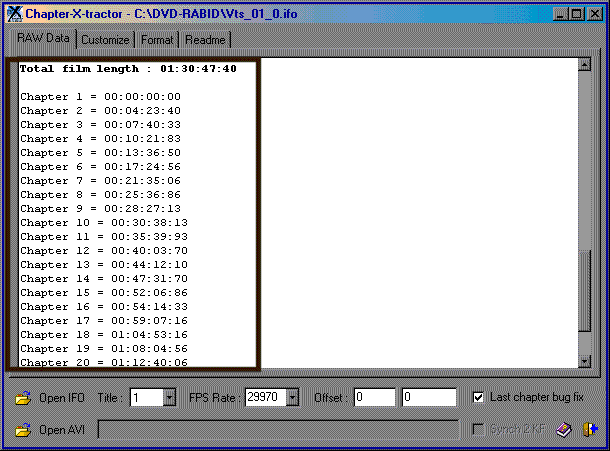610x451 pixels.
Task: Click the Open IFO label
Action: 62,398
